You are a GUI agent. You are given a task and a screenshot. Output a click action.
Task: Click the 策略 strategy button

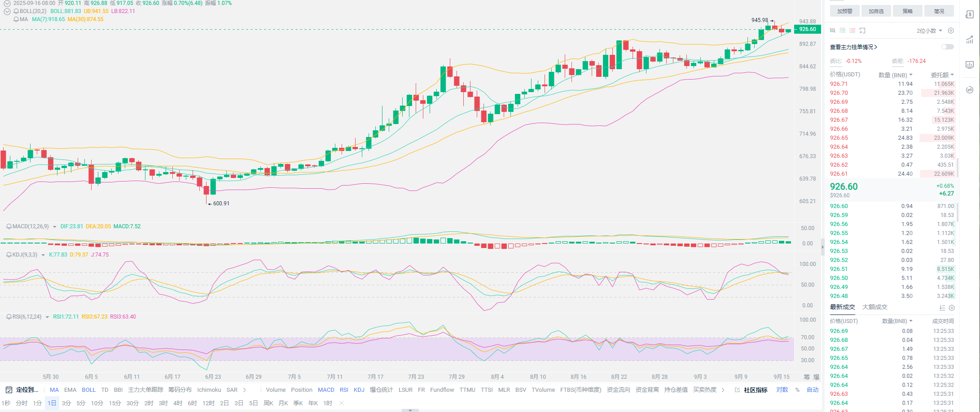pyautogui.click(x=908, y=11)
